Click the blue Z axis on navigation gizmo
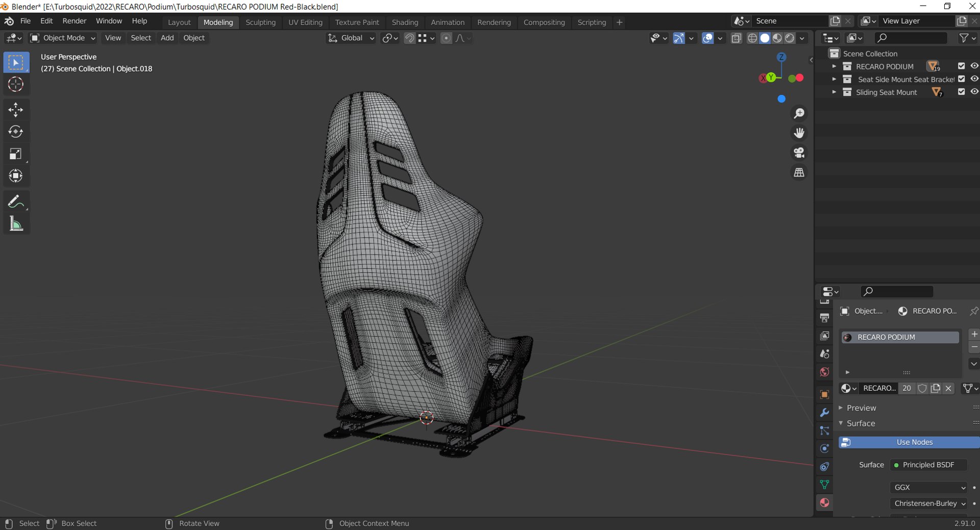Image resolution: width=980 pixels, height=530 pixels. pyautogui.click(x=781, y=57)
